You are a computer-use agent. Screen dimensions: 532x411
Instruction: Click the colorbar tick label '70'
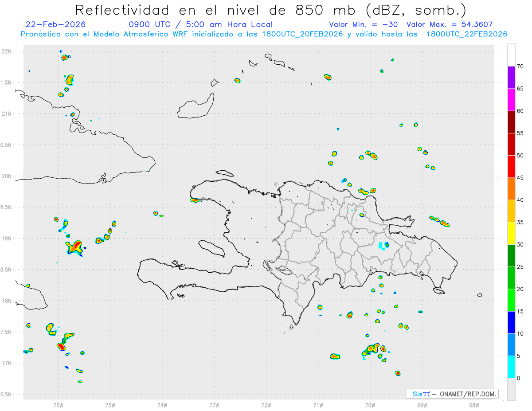[x=520, y=67]
